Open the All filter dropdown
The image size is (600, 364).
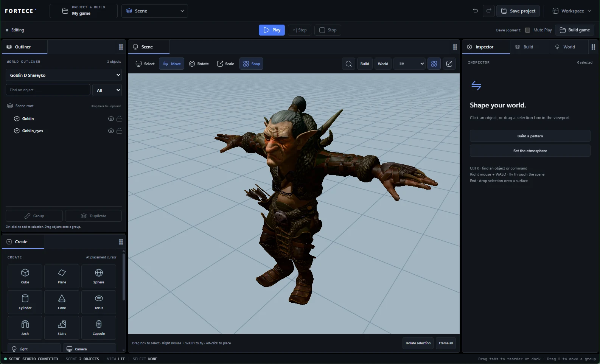coord(107,90)
